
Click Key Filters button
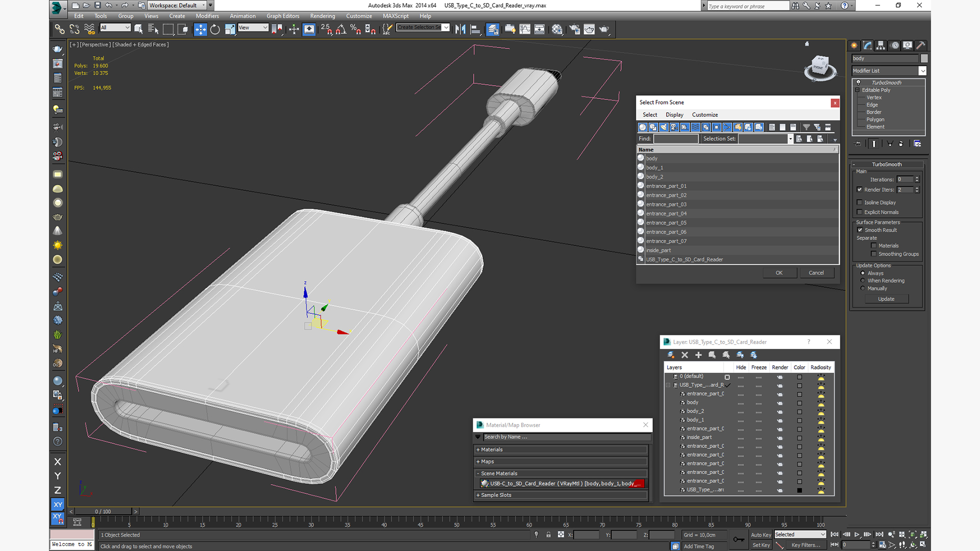point(805,545)
